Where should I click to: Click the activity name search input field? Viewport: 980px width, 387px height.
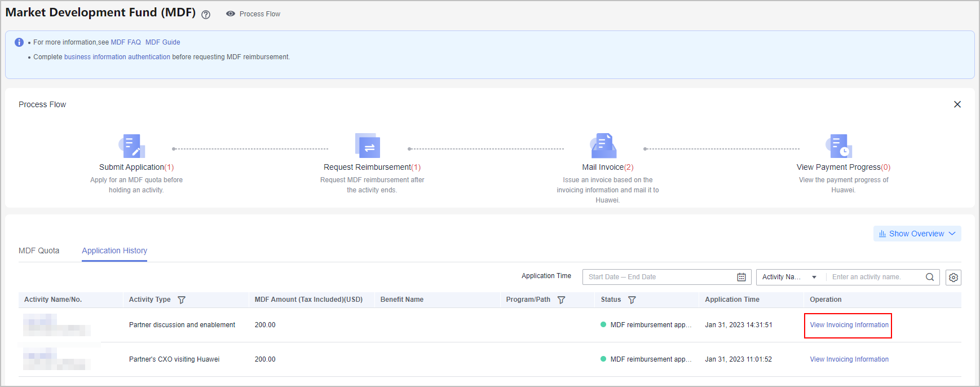(x=876, y=277)
